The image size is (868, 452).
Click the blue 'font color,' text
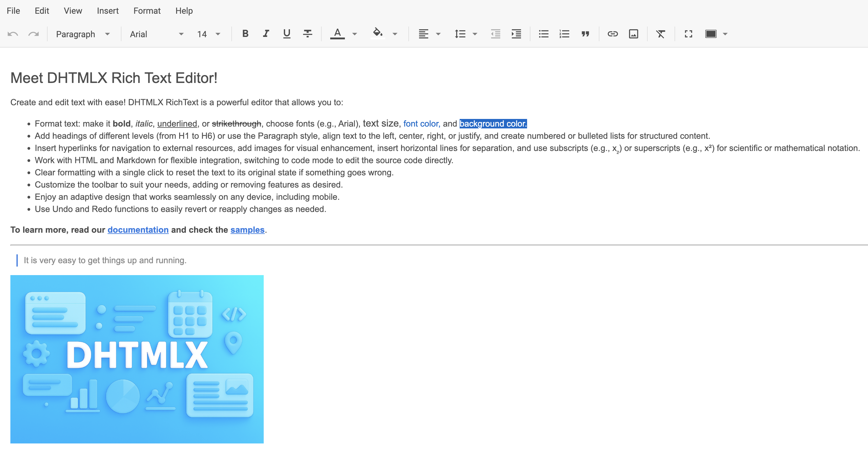click(x=421, y=124)
